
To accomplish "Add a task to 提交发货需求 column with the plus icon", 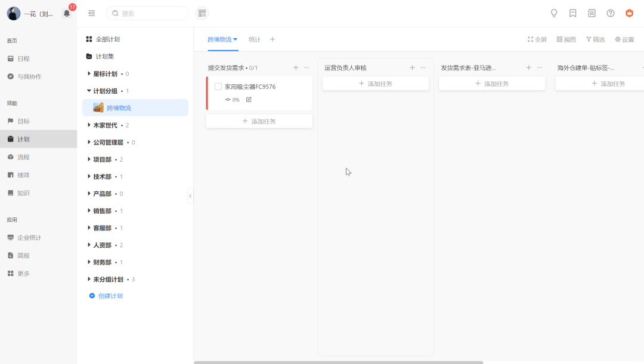I will tap(296, 67).
